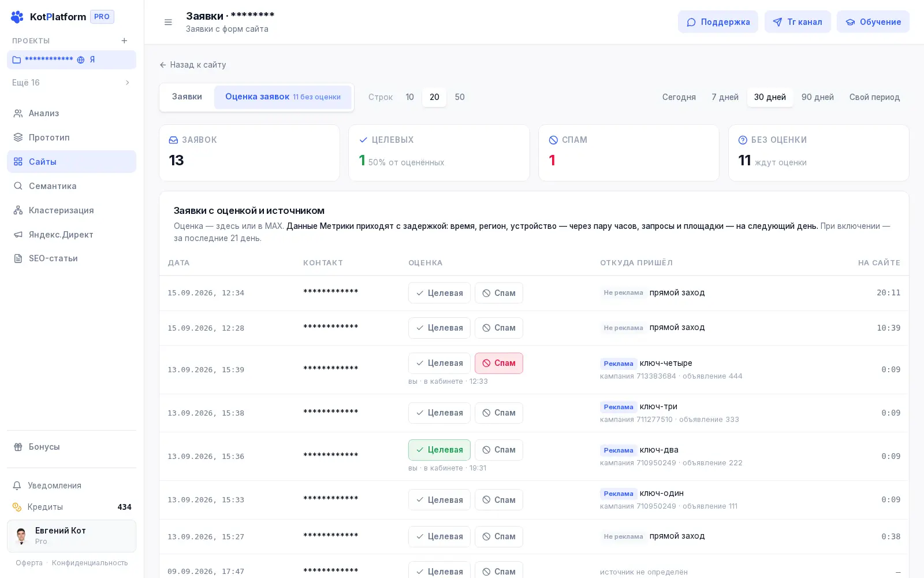Click the Семантика search icon

click(x=18, y=186)
